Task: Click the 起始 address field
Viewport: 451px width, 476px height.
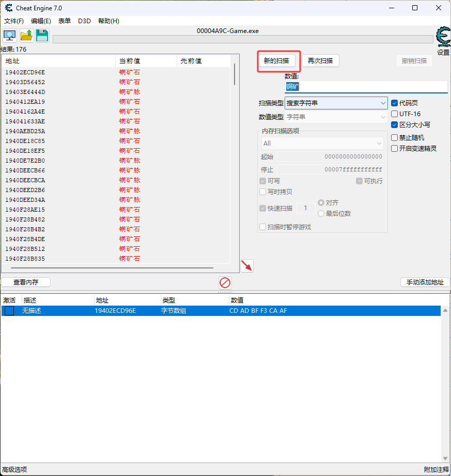Action: coord(330,156)
